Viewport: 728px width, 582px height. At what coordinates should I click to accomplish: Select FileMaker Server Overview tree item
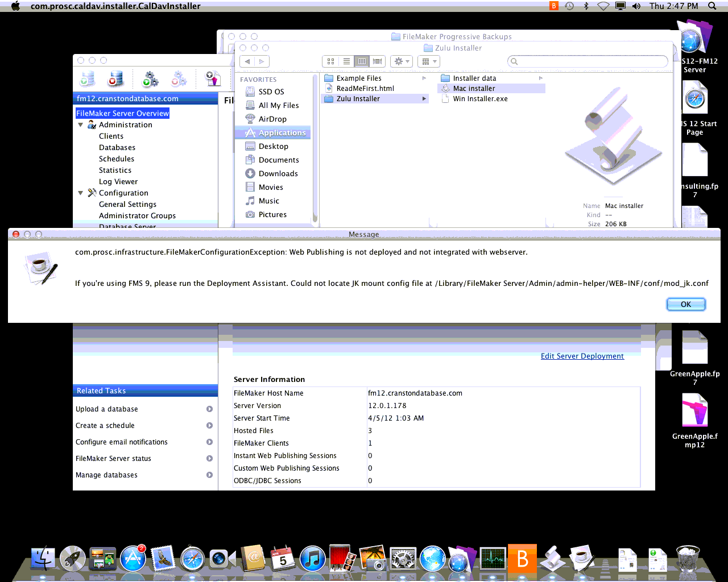tap(122, 114)
